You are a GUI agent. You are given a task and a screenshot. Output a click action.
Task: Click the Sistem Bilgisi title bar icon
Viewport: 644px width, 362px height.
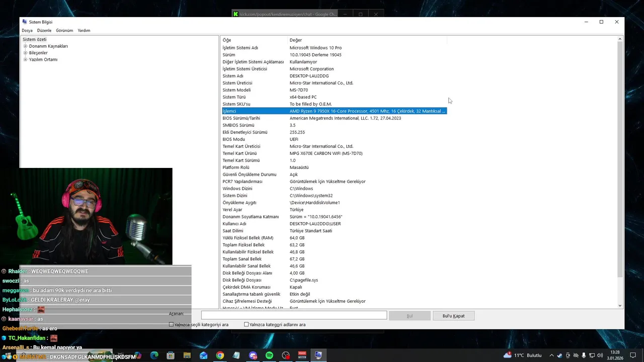[25, 22]
